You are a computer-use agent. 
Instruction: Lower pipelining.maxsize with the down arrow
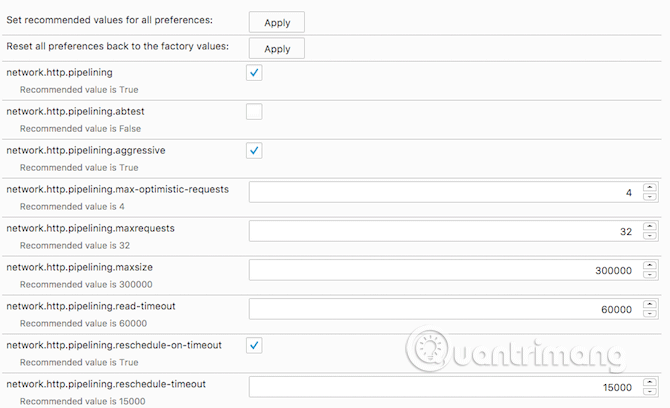click(x=650, y=275)
